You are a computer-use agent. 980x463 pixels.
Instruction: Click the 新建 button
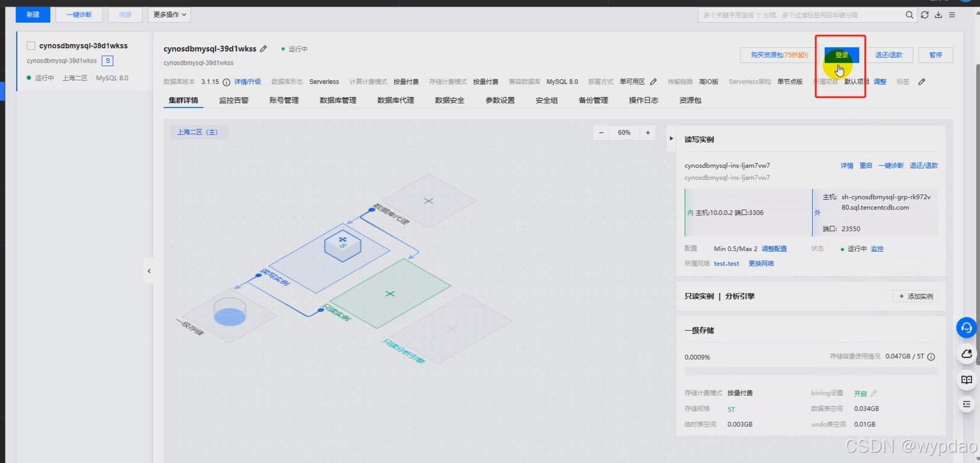[x=33, y=14]
